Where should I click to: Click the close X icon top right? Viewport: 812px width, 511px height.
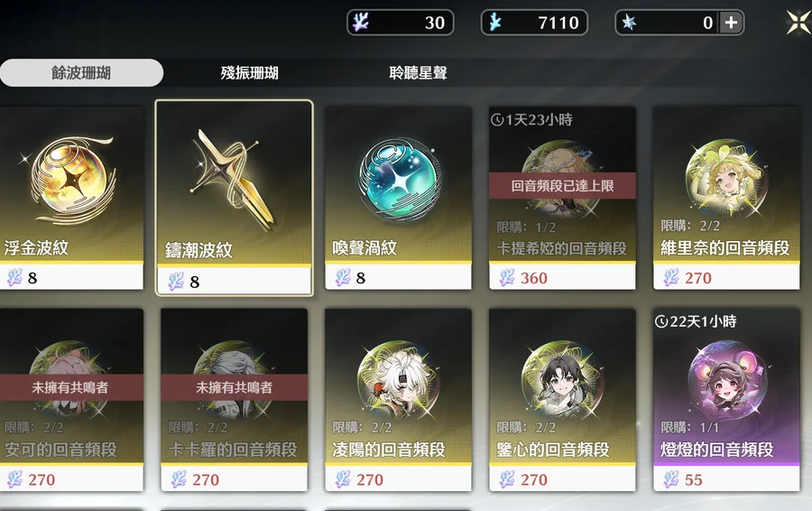click(x=798, y=23)
